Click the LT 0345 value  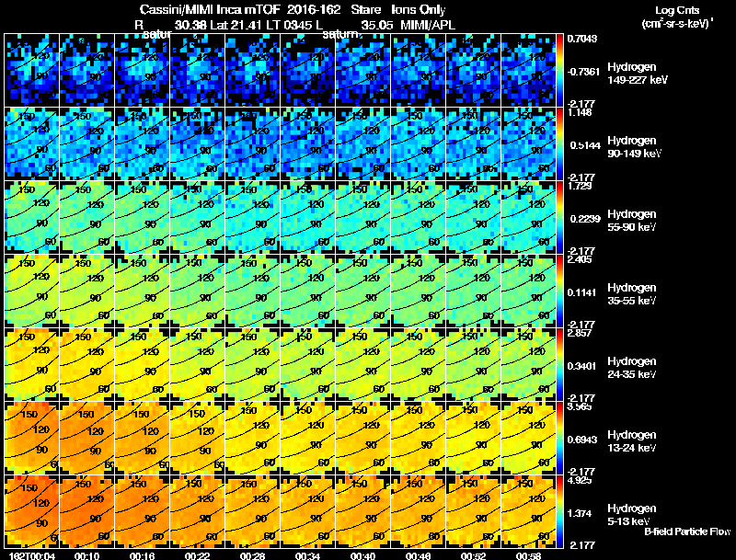(288, 25)
